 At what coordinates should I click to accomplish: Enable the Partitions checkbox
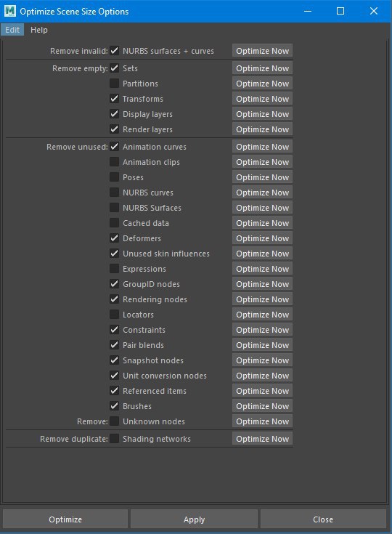click(115, 84)
